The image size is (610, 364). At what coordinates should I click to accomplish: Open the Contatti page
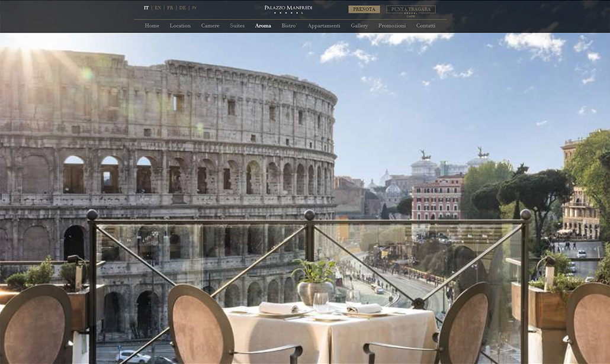pyautogui.click(x=425, y=26)
